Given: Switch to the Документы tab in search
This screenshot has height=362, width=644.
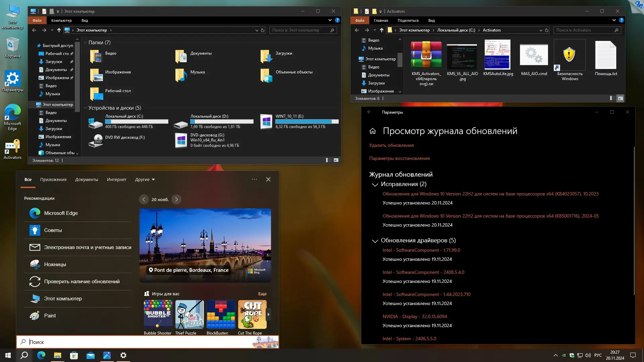Looking at the screenshot, I should (x=87, y=179).
